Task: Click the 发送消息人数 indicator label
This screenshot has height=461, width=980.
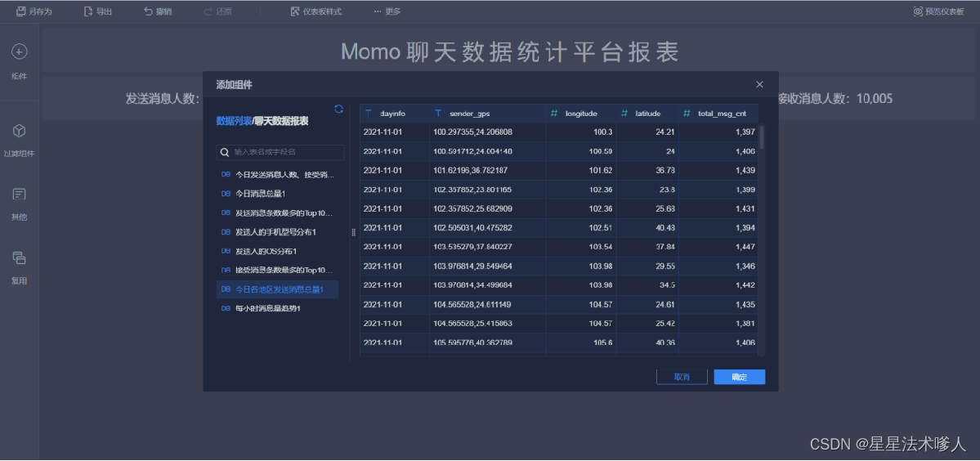Action: click(163, 98)
